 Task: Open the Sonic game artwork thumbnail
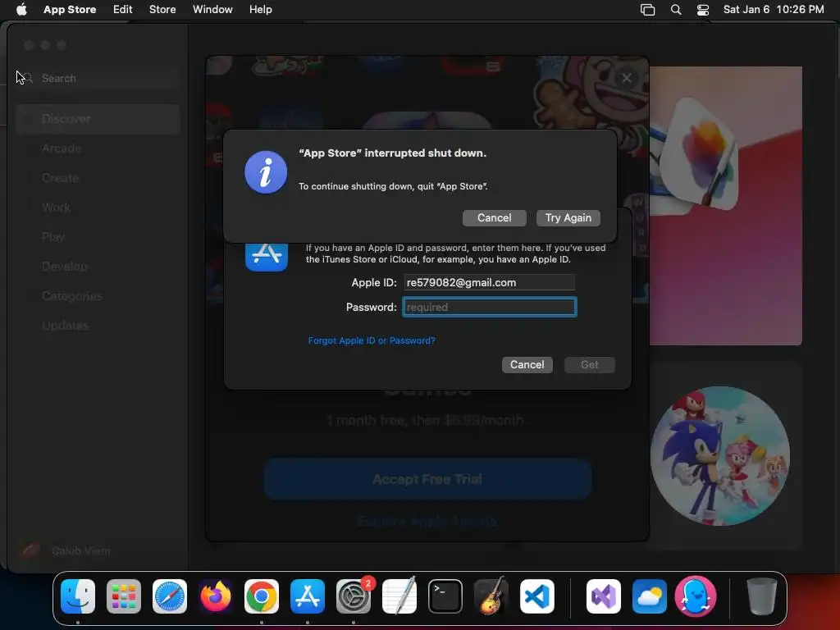click(719, 456)
